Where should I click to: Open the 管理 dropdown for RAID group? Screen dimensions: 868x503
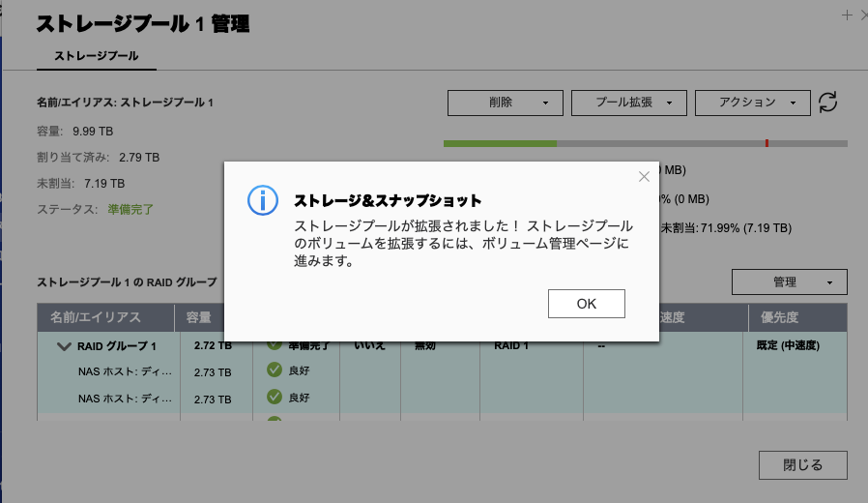790,281
